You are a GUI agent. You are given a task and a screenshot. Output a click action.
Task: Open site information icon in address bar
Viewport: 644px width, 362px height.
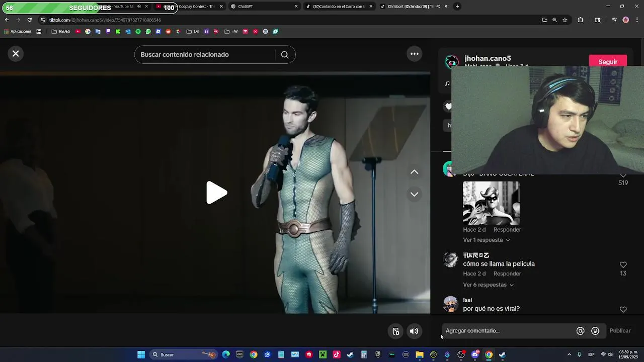click(x=43, y=20)
